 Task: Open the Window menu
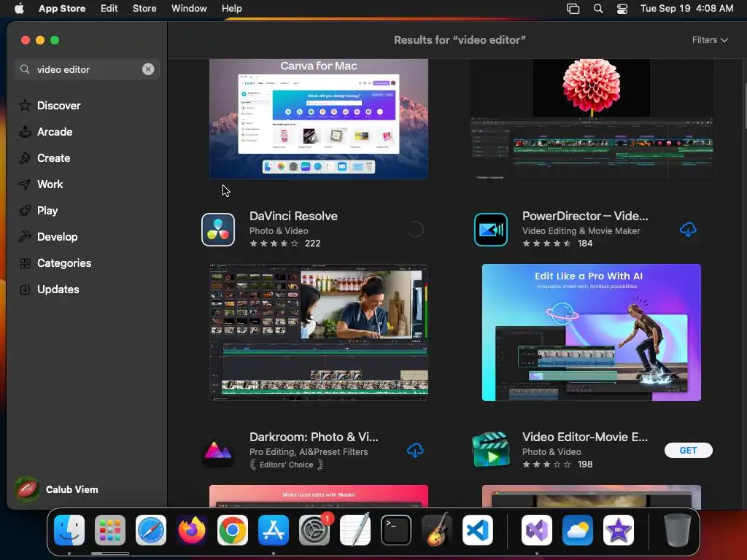tap(189, 9)
